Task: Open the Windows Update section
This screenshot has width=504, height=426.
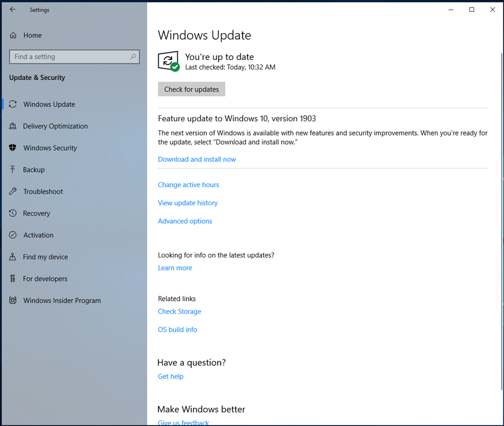Action: 74,104
